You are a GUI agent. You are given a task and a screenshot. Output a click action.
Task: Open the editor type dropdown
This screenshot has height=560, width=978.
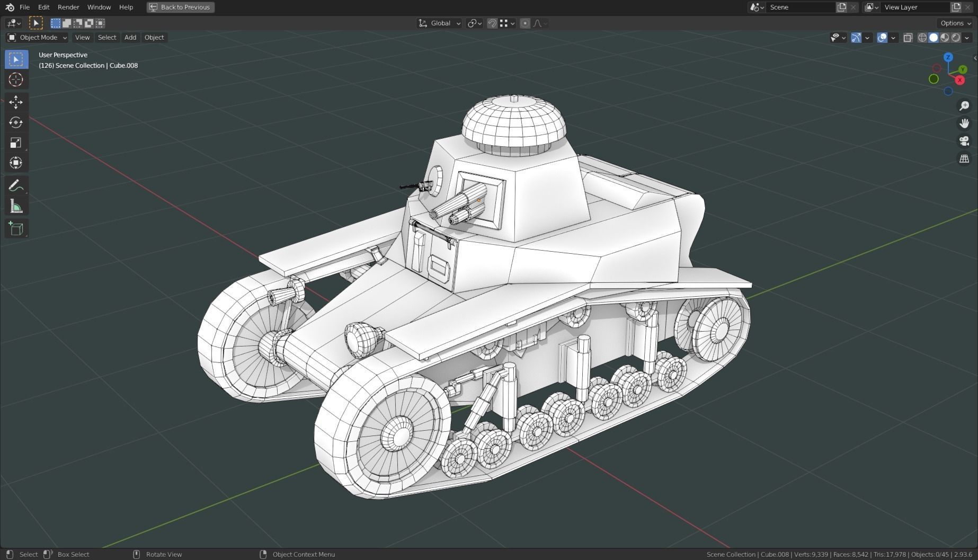(x=13, y=23)
